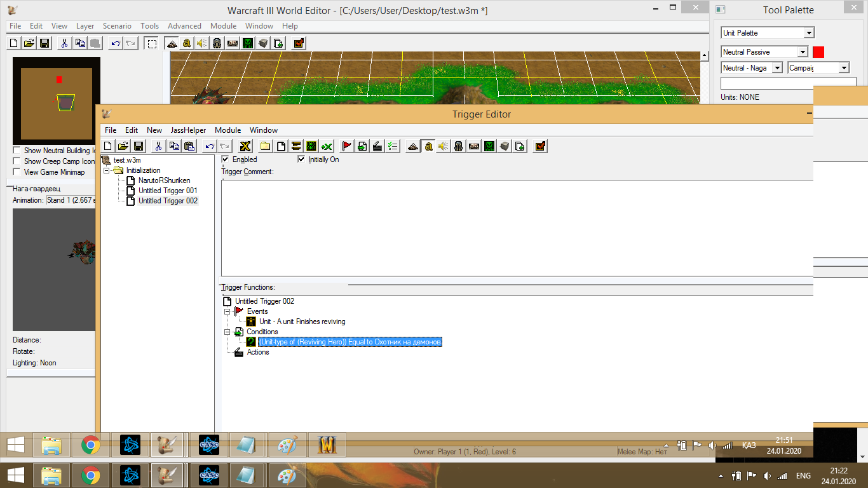This screenshot has height=488, width=868.
Task: Click Test Map icon in World Editor toolbar
Action: tap(299, 43)
